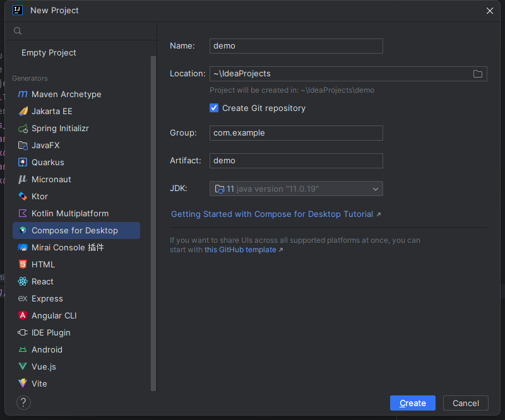Choose Kotlin Multiplatform generator
This screenshot has height=420, width=505.
(69, 214)
